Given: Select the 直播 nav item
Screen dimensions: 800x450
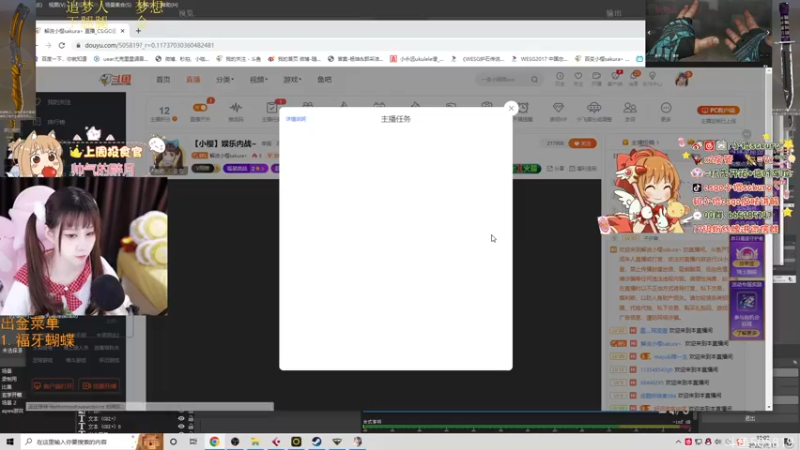Looking at the screenshot, I should click(x=193, y=80).
